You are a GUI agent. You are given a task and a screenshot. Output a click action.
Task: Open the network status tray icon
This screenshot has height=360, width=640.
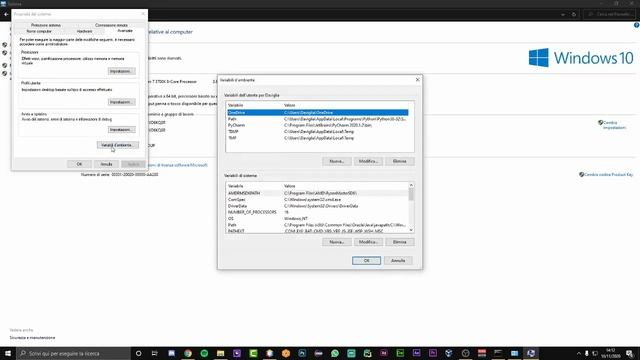click(x=595, y=353)
